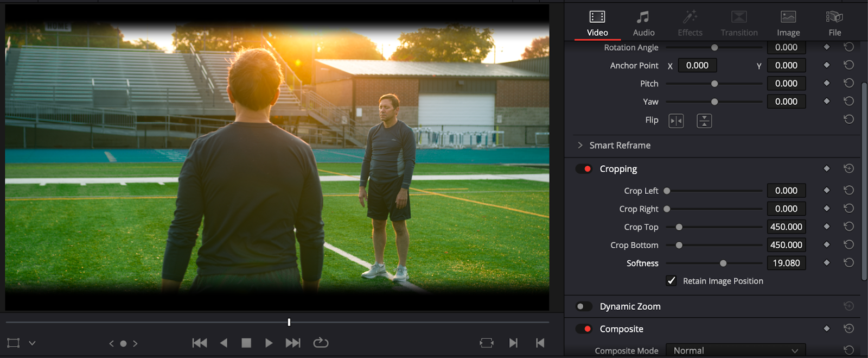Reset the Rotation Angle value
Image resolution: width=868 pixels, height=358 pixels.
[x=849, y=47]
